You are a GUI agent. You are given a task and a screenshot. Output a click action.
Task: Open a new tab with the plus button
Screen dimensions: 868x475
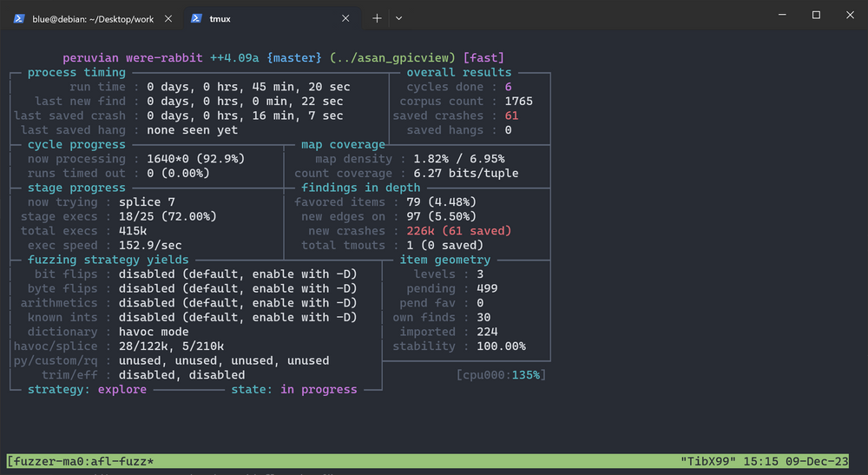pyautogui.click(x=377, y=17)
